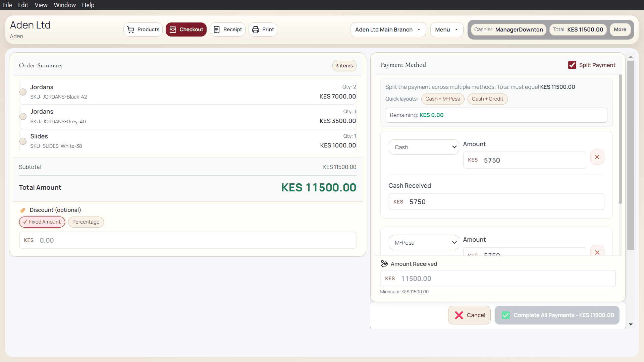The width and height of the screenshot is (644, 362).
Task: Select the Slides White-38 item radio
Action: [23, 141]
